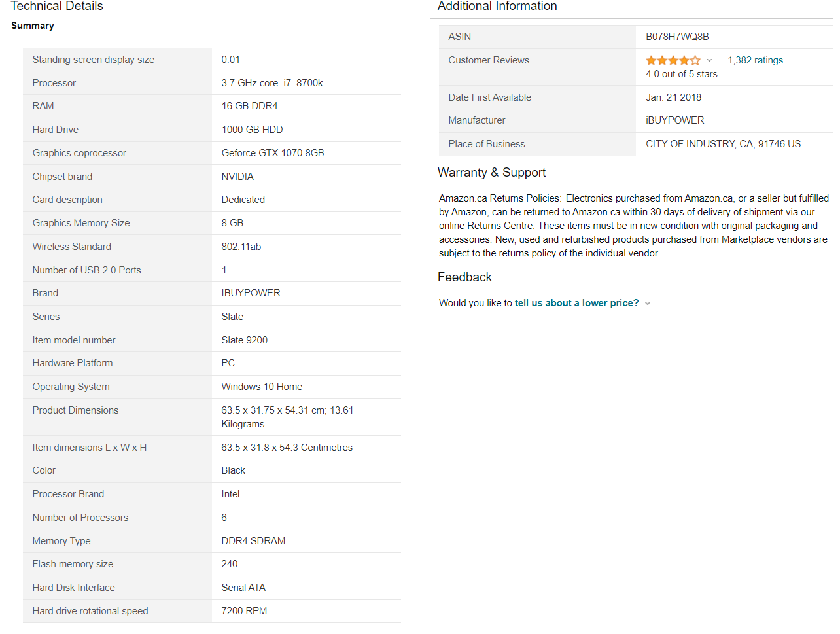
Task: Click the 'Number of USB 2.0 Ports' label
Action: pos(86,270)
